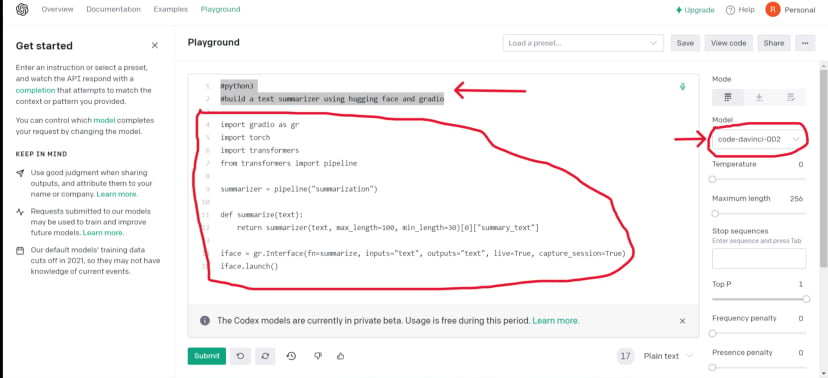This screenshot has width=828, height=378.
Task: Click the 'import gradio as gr' line
Action: pyautogui.click(x=260, y=125)
